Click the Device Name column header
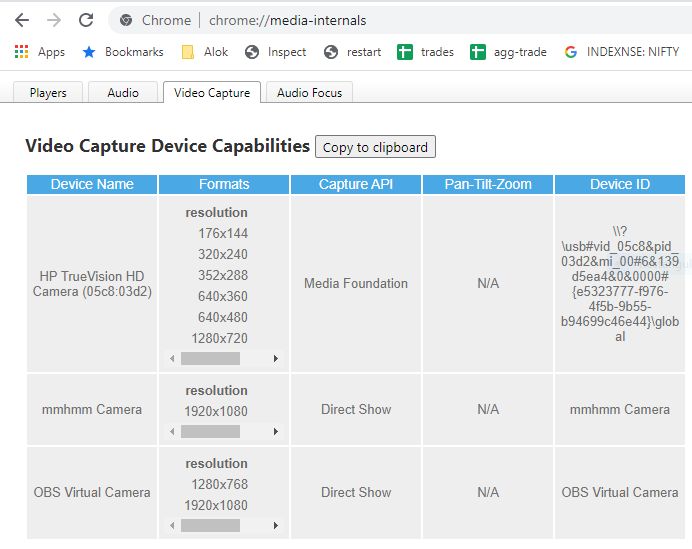 (92, 184)
